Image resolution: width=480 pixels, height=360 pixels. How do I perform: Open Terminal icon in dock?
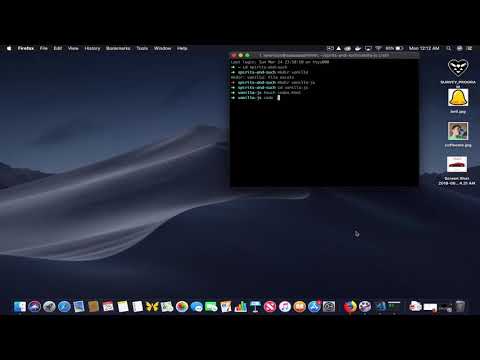pyautogui.click(x=394, y=306)
